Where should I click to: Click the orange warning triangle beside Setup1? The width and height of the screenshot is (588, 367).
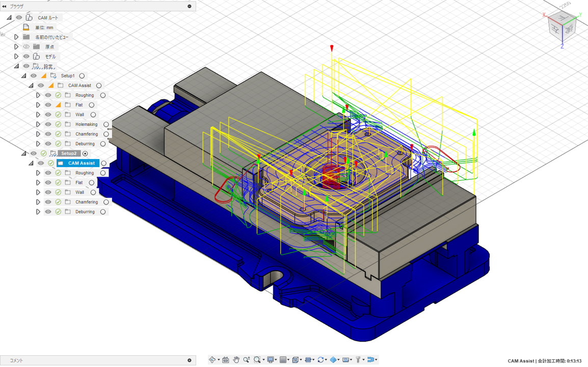coord(44,76)
